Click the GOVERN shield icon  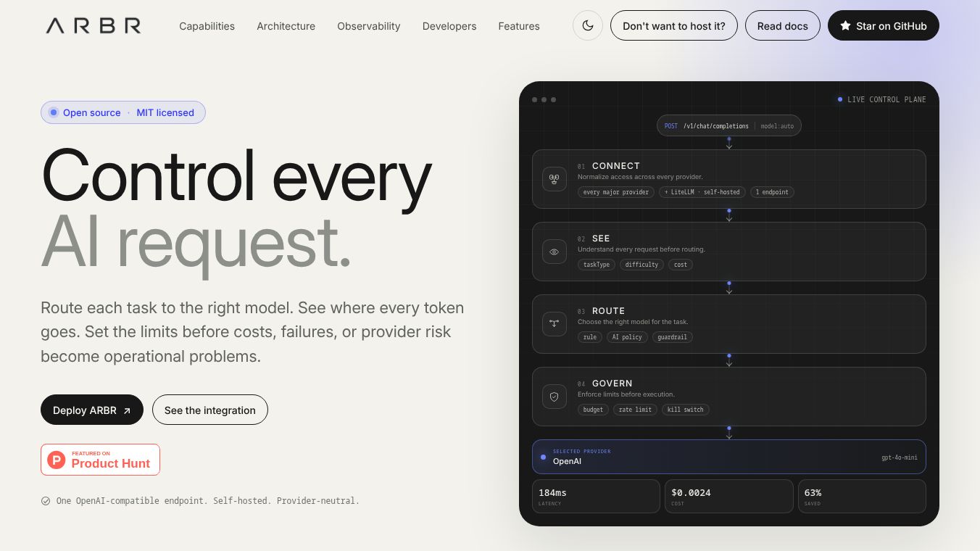(x=555, y=397)
